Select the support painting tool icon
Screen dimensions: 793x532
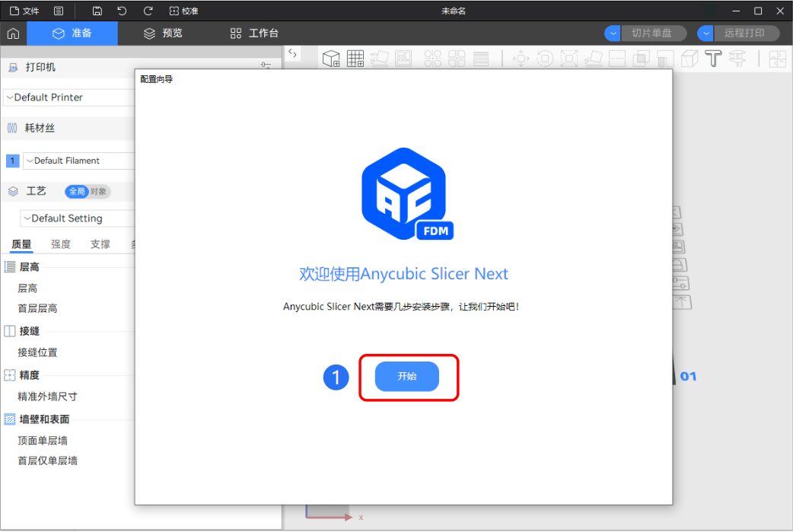click(x=665, y=59)
